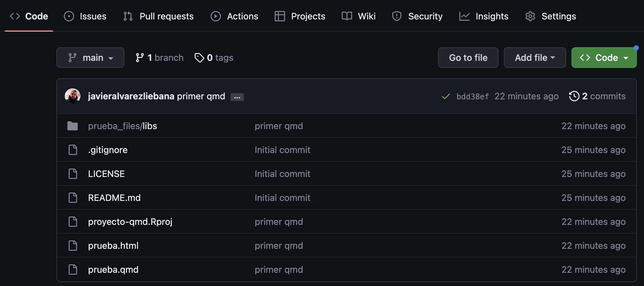Screen dimensions: 644x286
Task: Expand commit message ellipsis
Action: point(237,97)
